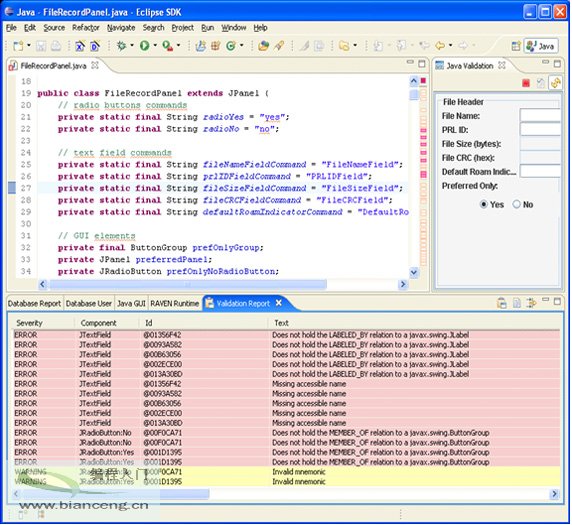Sort by the Severity column header
The width and height of the screenshot is (572, 525).
coord(42,323)
